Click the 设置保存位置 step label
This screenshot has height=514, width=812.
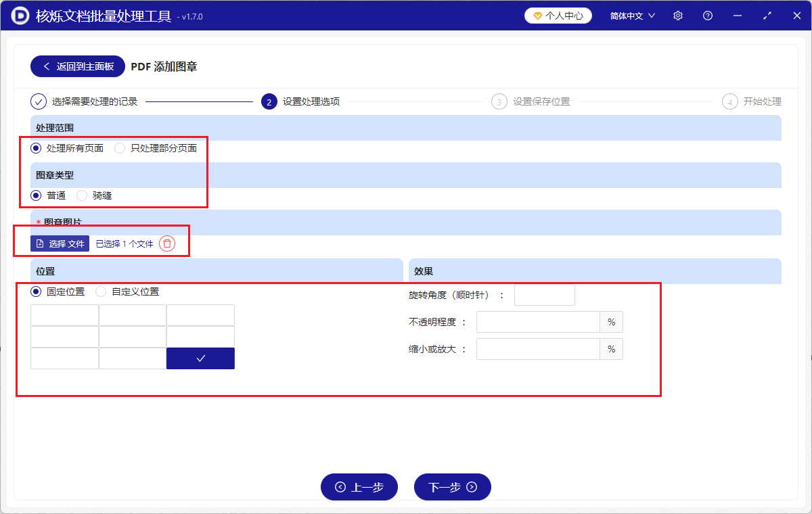coord(541,101)
